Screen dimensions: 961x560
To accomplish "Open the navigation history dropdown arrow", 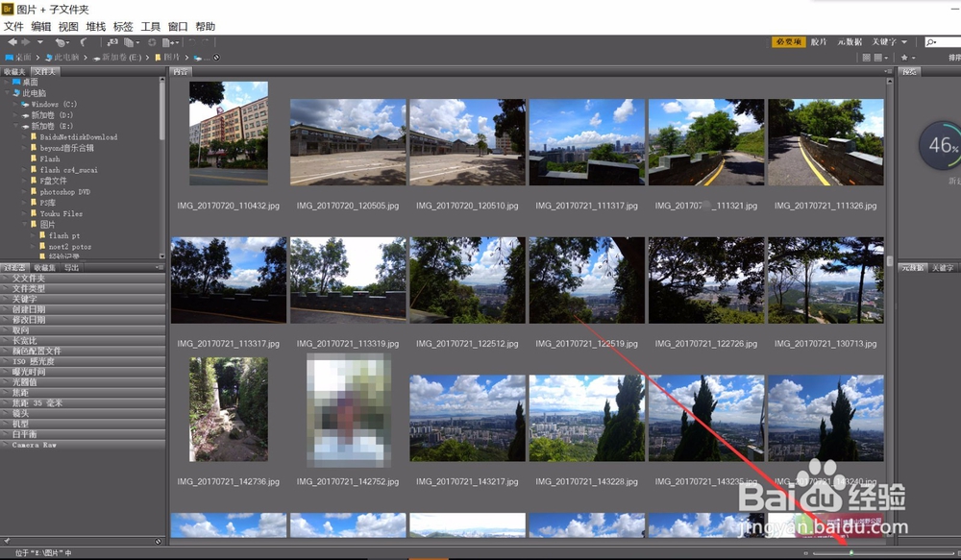I will pyautogui.click(x=39, y=42).
